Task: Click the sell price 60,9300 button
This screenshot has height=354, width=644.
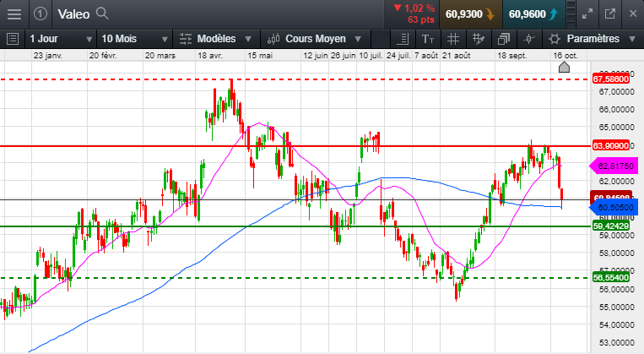Action: pyautogui.click(x=469, y=14)
